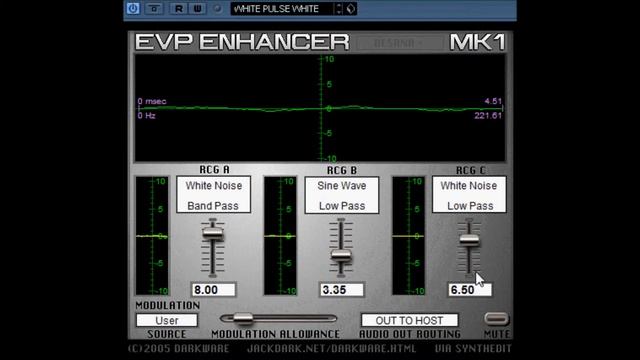The image size is (640, 360).
Task: Click the Modulation Allowance slider handle
Action: (x=243, y=318)
